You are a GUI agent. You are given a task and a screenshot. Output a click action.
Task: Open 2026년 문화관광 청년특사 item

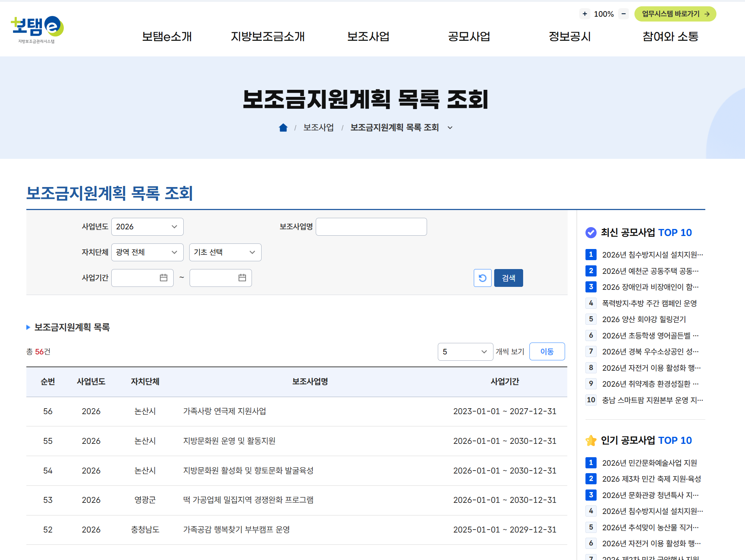tap(650, 495)
